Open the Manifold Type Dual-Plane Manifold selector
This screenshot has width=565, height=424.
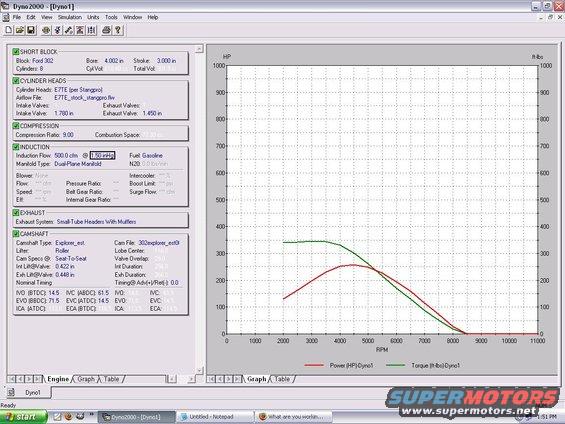[x=78, y=164]
